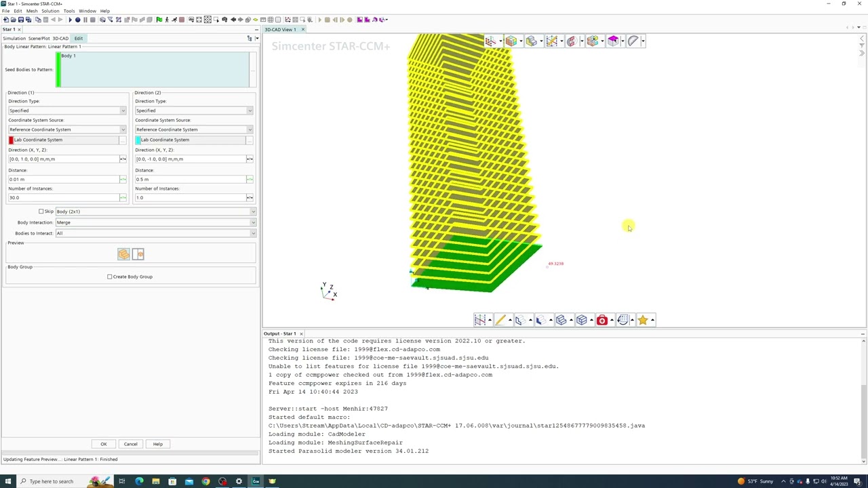Open the Mesh menu
This screenshot has width=868, height=488.
pos(32,11)
